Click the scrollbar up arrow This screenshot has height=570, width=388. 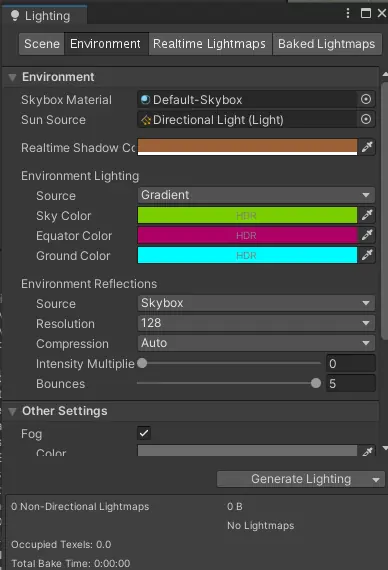click(385, 74)
